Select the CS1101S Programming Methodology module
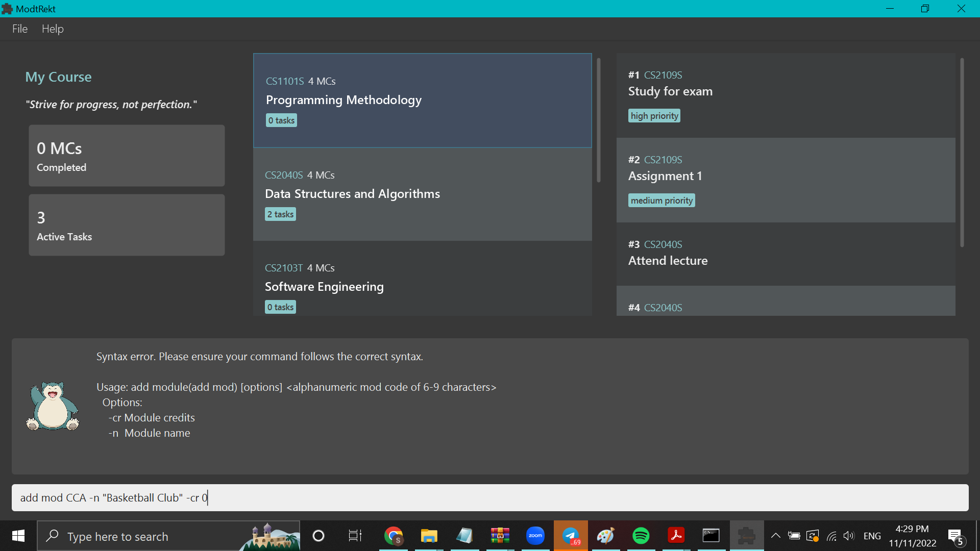The image size is (980, 551). (422, 101)
